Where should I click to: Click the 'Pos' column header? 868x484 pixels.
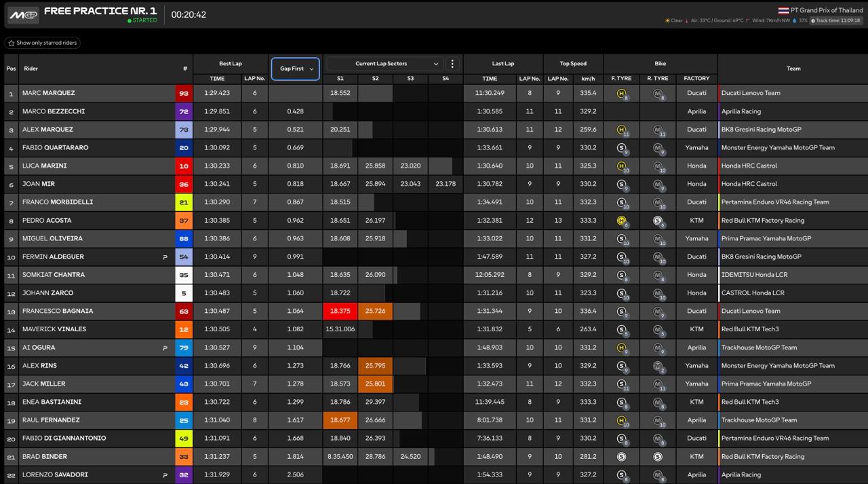click(x=11, y=69)
